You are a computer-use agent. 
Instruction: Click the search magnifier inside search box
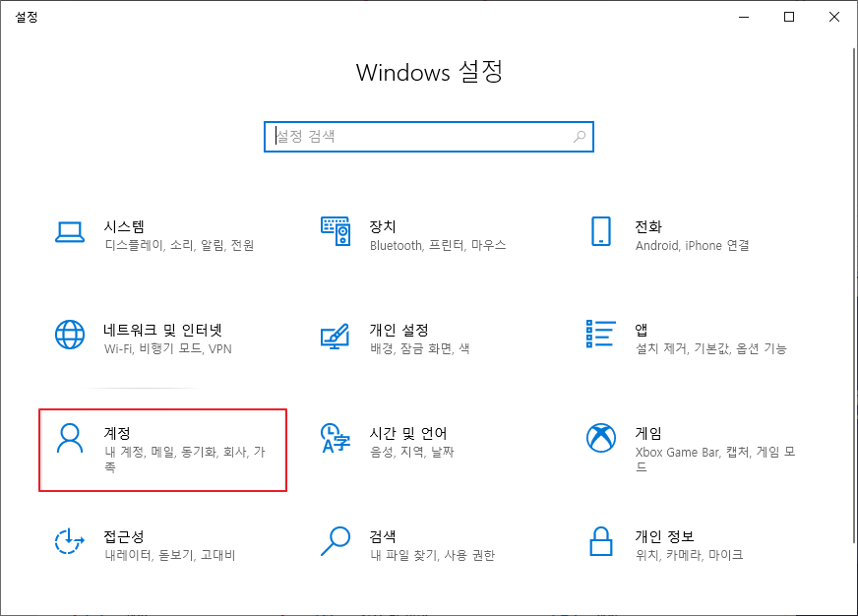(x=580, y=137)
